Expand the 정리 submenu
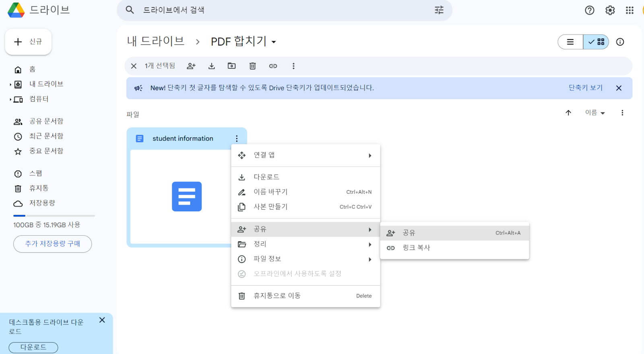 305,244
